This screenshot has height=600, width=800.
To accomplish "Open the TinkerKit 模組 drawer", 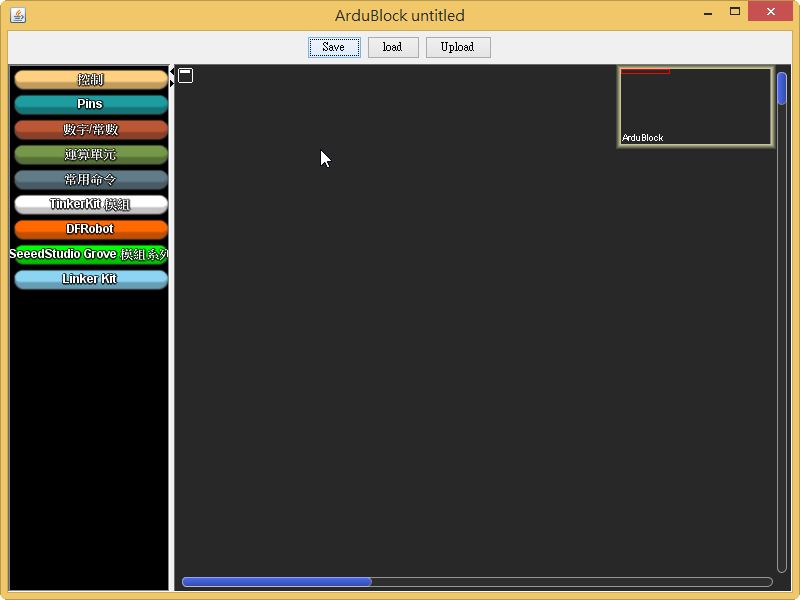I will (x=90, y=205).
